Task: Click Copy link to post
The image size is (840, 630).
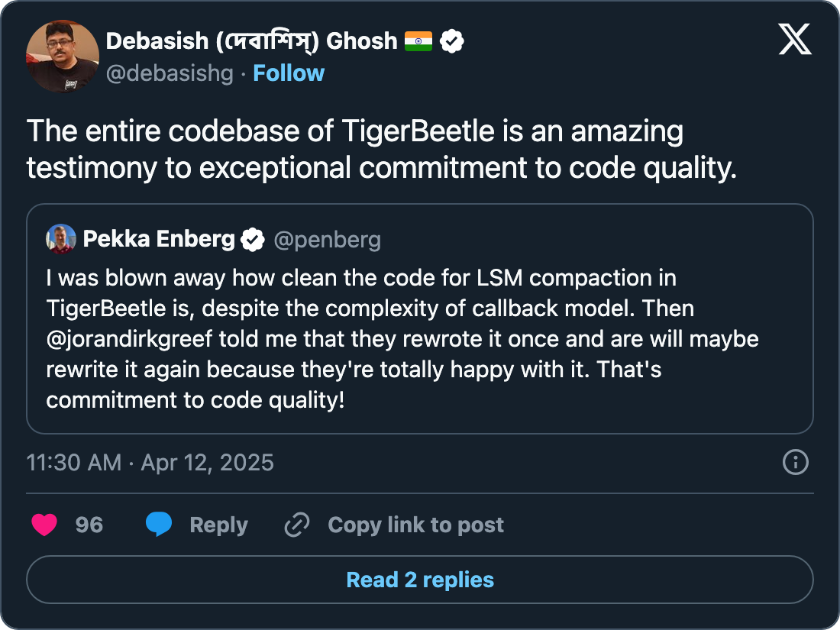Action: [x=415, y=525]
